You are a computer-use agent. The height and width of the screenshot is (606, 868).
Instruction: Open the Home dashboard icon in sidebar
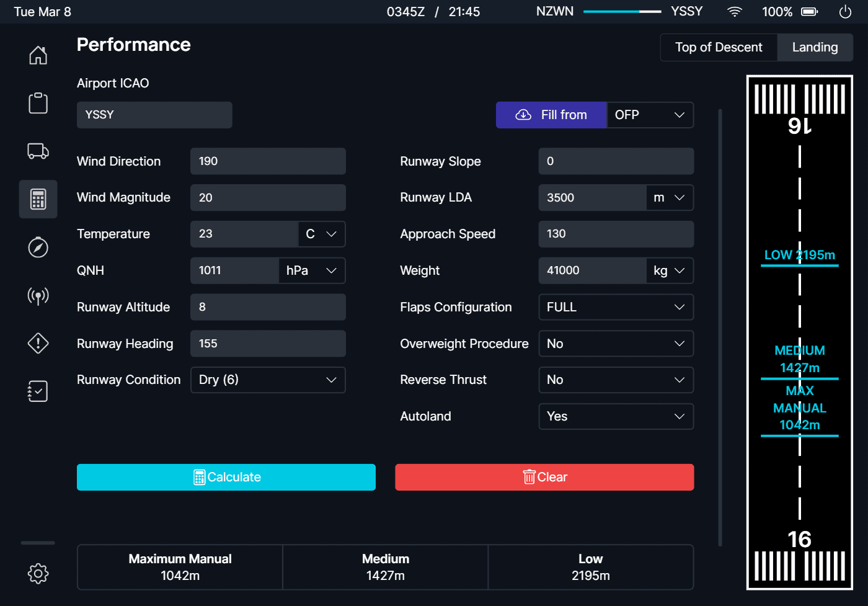coord(38,55)
